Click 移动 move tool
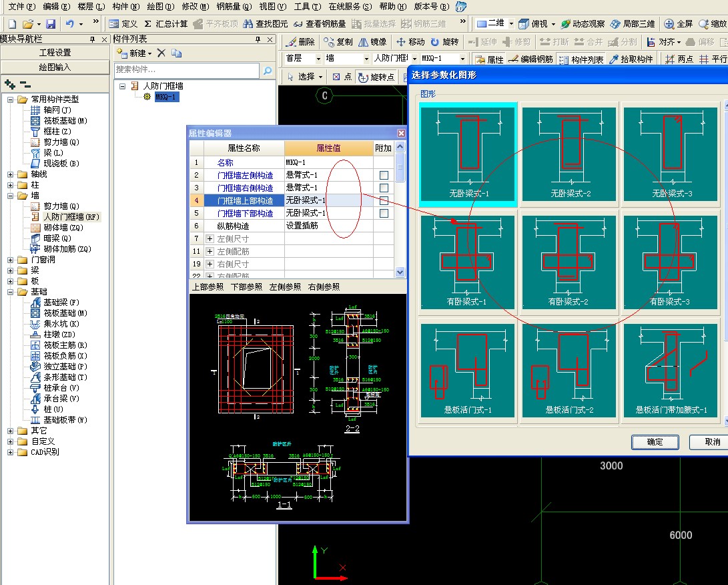Screen dimensions: 728x585 (x=410, y=42)
